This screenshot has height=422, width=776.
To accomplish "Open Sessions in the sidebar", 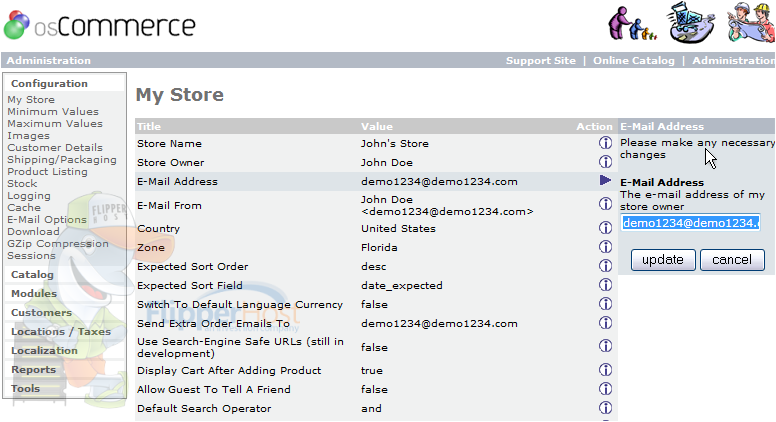I will click(31, 256).
